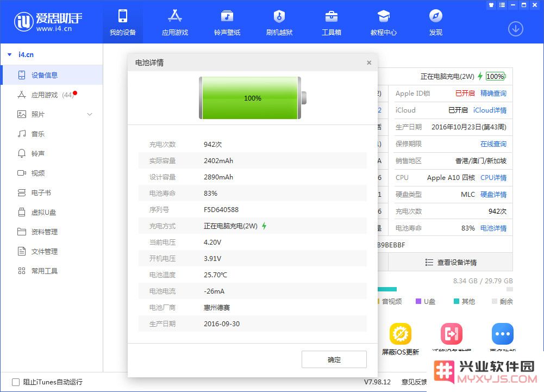This screenshot has width=544, height=392.
Task: Click the 100% battery graphic
Action: tap(253, 98)
